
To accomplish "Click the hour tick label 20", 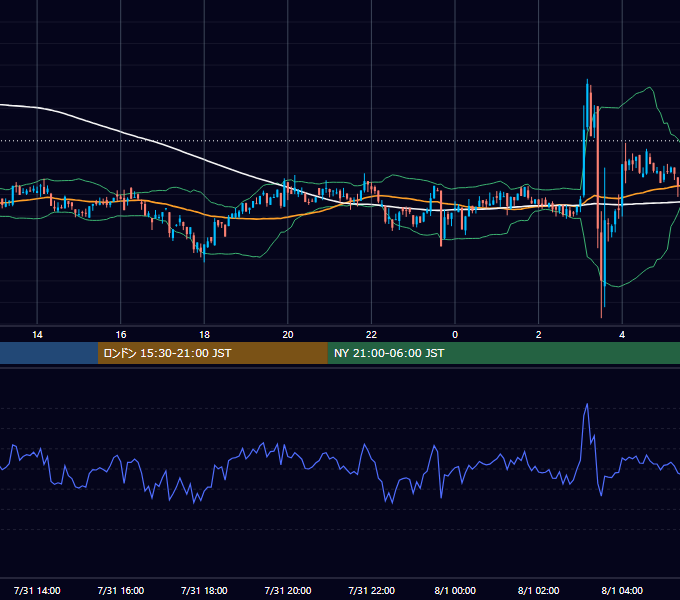I will coord(288,335).
